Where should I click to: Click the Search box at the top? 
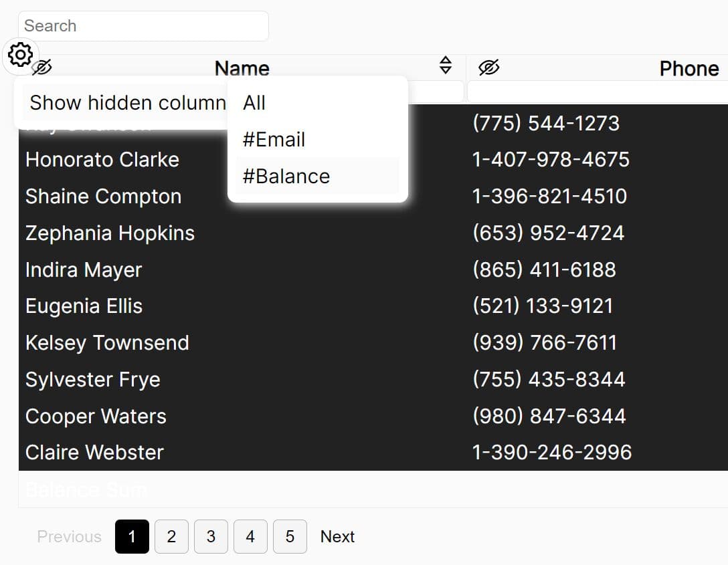tap(144, 25)
